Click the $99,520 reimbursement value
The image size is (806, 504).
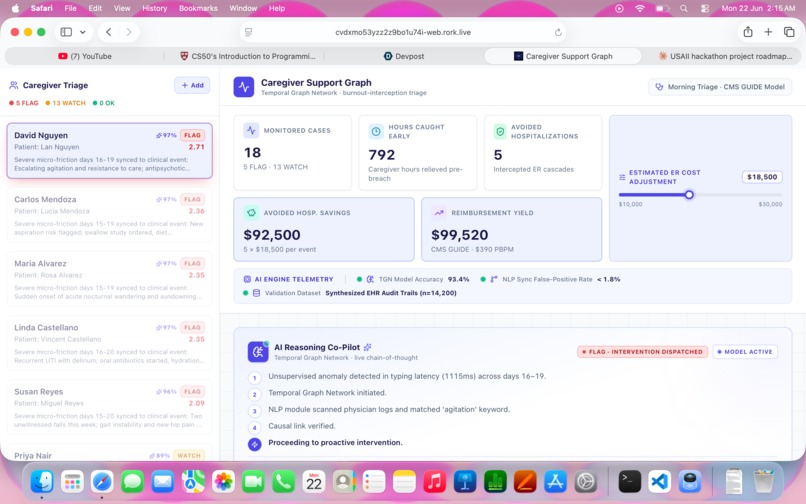[460, 235]
